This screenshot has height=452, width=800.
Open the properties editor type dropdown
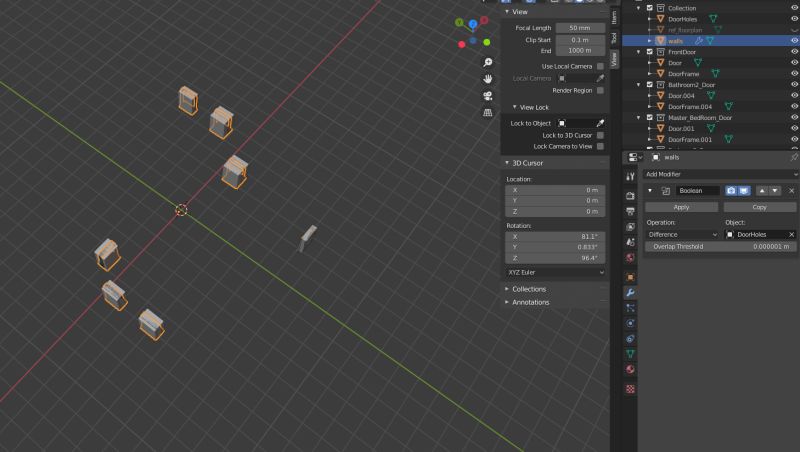coord(635,157)
